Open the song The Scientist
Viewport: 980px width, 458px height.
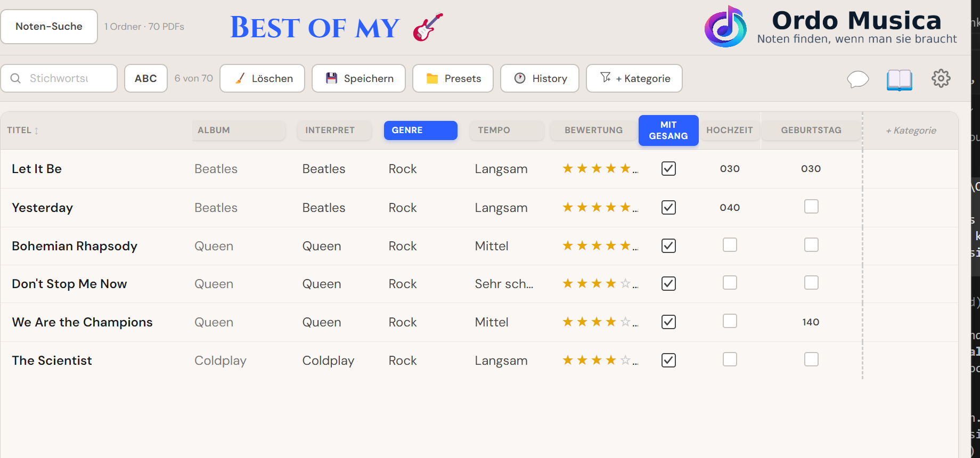click(52, 361)
